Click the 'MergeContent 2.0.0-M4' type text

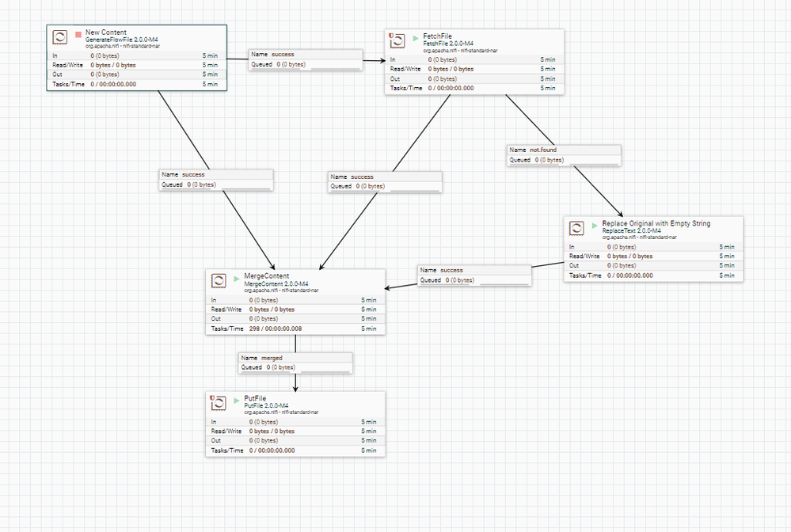coord(276,284)
